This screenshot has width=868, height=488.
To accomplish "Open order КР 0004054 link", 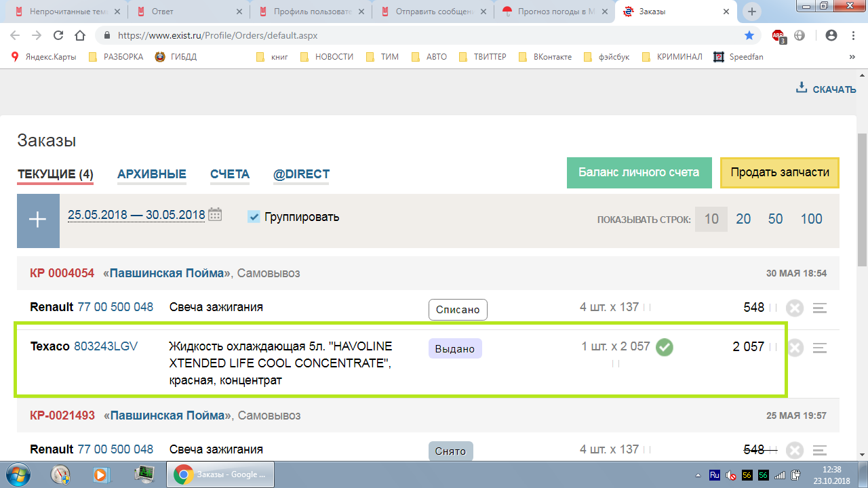I will [62, 273].
